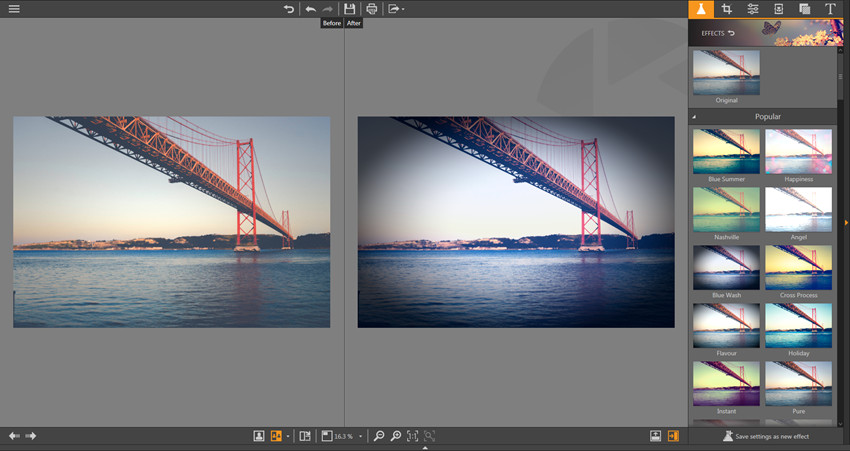Switch to the Adjustments sliders tab
Screen dimensions: 850x451
(753, 9)
